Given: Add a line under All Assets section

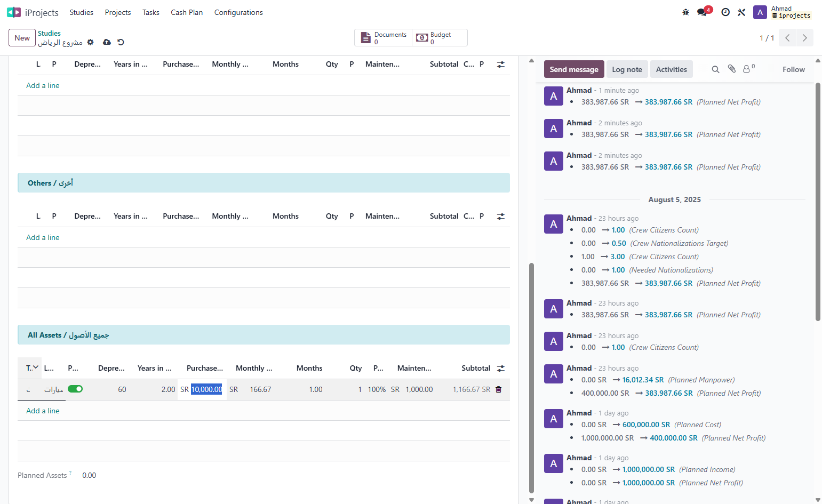Looking at the screenshot, I should pyautogui.click(x=43, y=411).
